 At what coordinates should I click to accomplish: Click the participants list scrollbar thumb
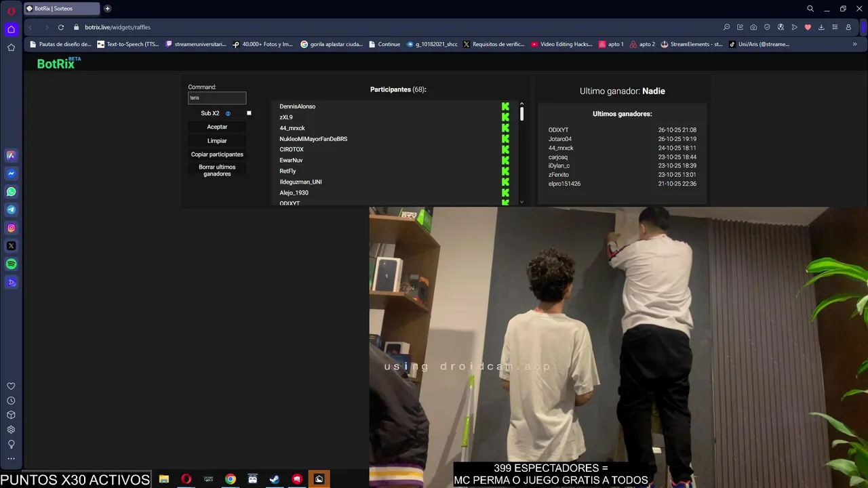pos(521,114)
